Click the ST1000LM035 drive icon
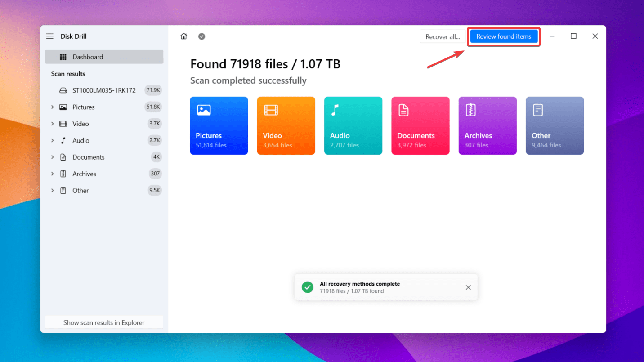644x362 pixels. [63, 90]
